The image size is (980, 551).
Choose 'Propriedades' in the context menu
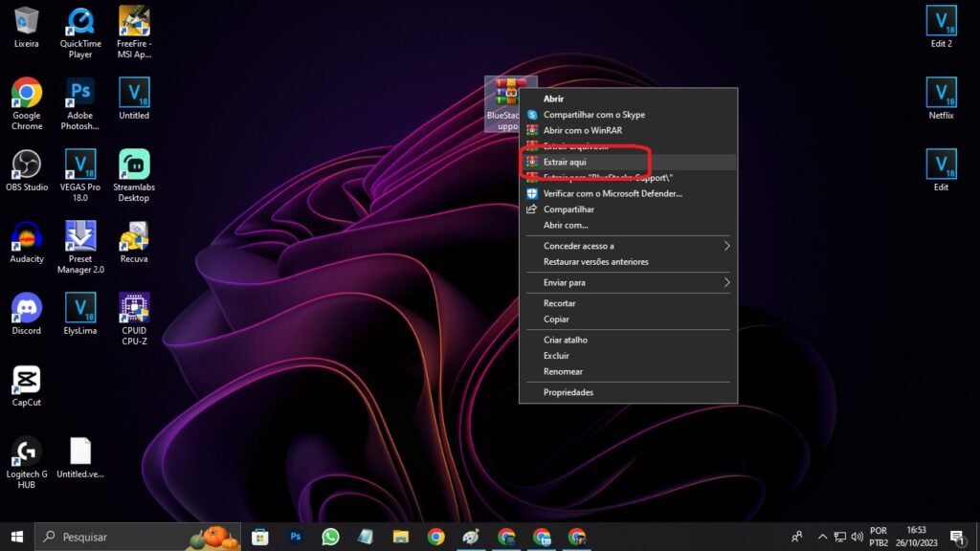click(x=568, y=392)
